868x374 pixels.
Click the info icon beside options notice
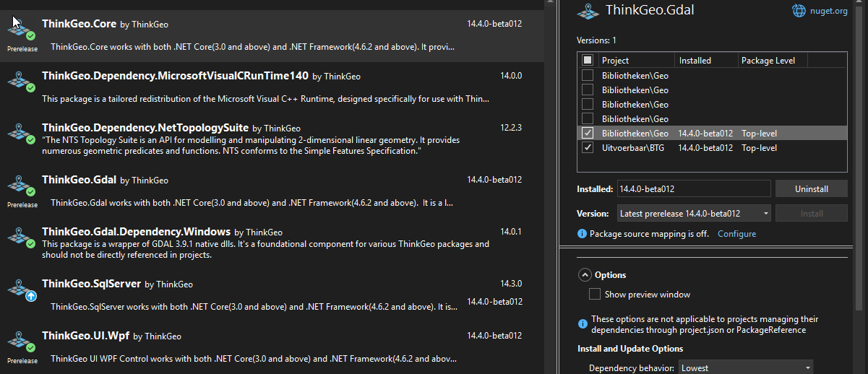tap(582, 324)
